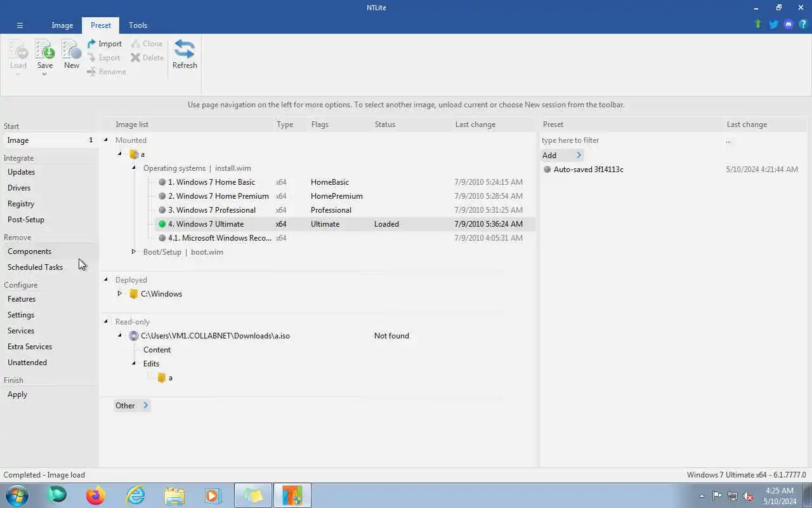Click green loaded dot of Windows 7 Ultimate
Screen dimensions: 812x508
(x=162, y=224)
